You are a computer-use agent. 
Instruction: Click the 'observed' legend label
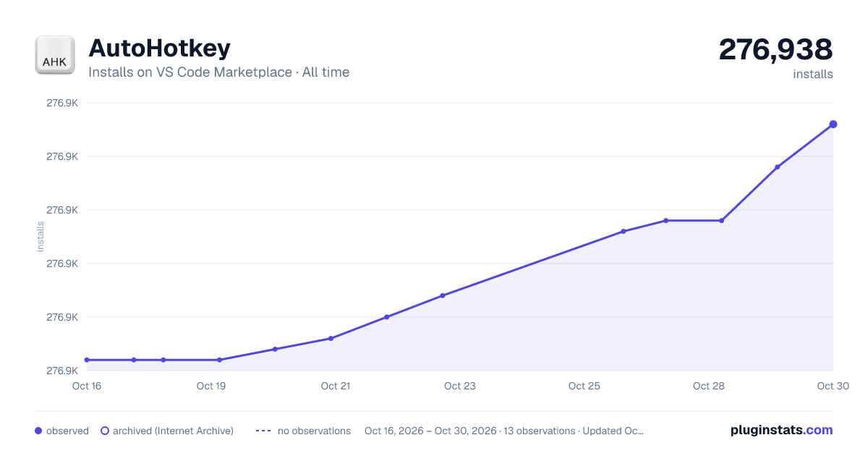pyautogui.click(x=67, y=431)
